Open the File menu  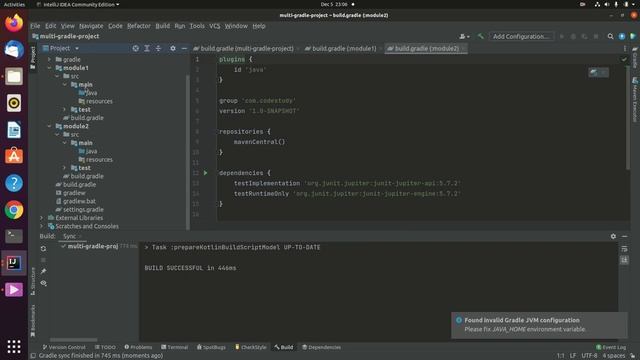pyautogui.click(x=35, y=26)
